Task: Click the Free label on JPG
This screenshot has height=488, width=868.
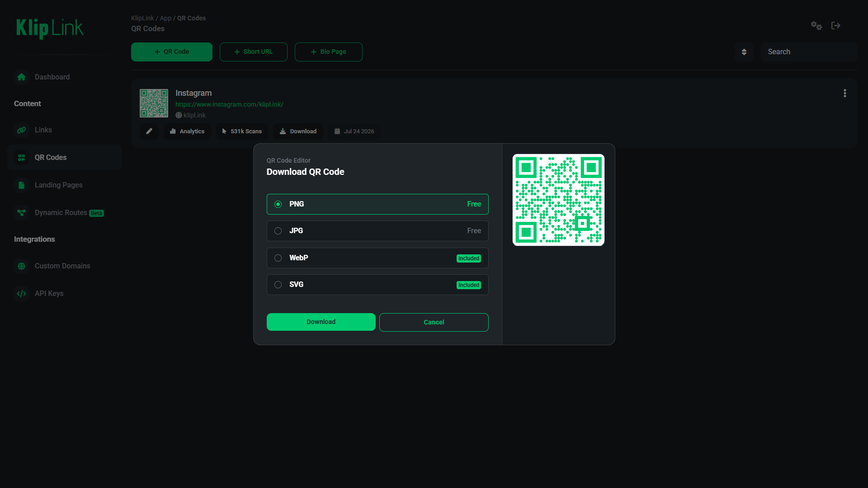Action: [x=474, y=231]
